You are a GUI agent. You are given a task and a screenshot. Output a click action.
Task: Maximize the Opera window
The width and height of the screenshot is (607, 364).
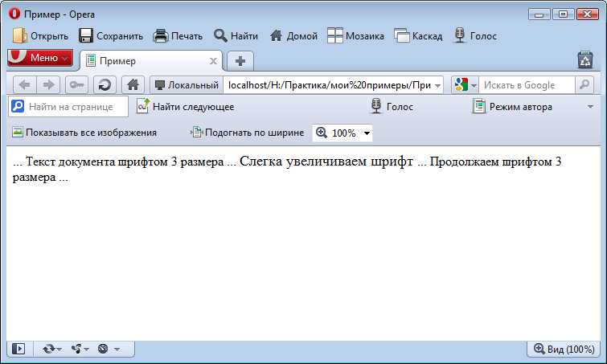pos(564,14)
